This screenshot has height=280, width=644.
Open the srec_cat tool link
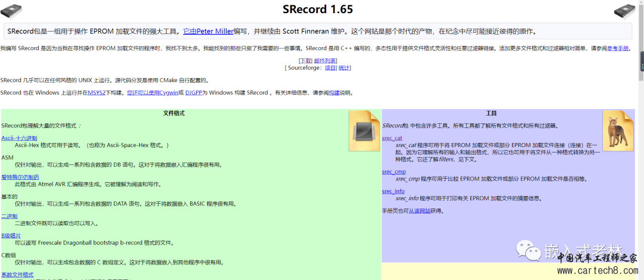click(392, 138)
